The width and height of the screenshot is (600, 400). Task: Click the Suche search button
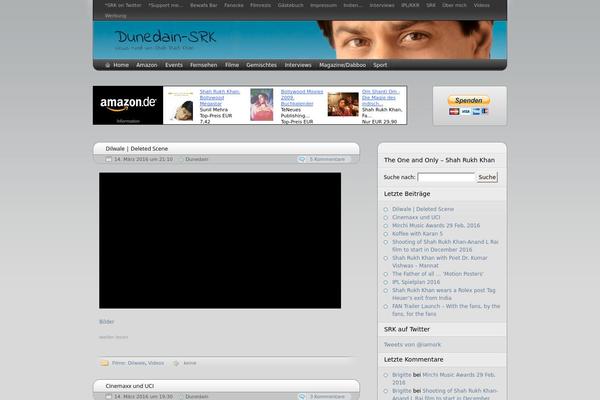pyautogui.click(x=487, y=177)
